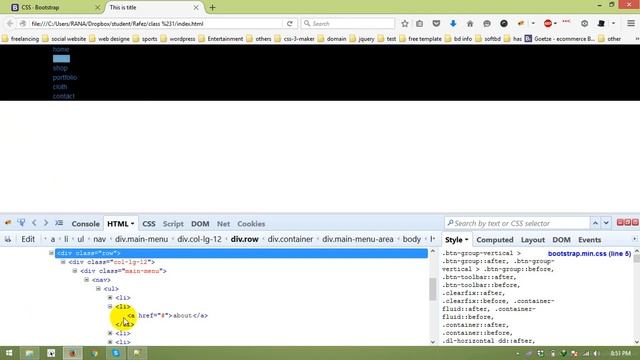Open the HTML panel dropdown arrow
Screen dimensions: 640x360
coord(132,224)
